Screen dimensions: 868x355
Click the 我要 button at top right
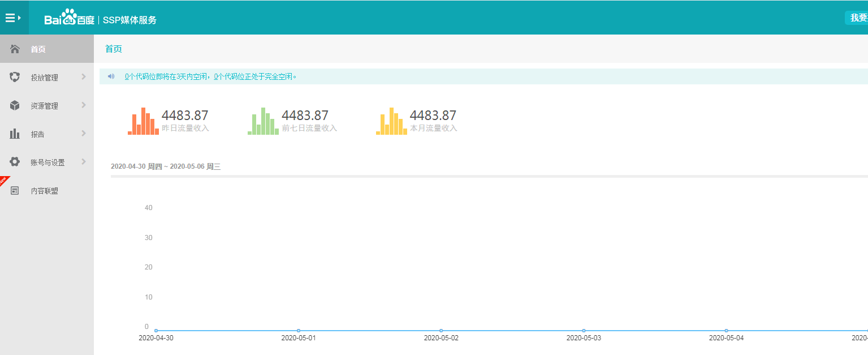pos(856,18)
